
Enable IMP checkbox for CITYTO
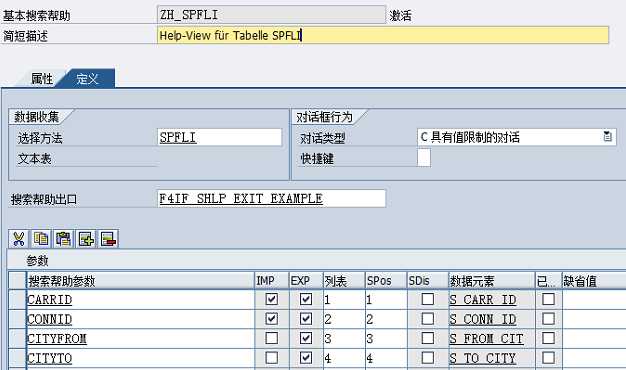pyautogui.click(x=271, y=358)
